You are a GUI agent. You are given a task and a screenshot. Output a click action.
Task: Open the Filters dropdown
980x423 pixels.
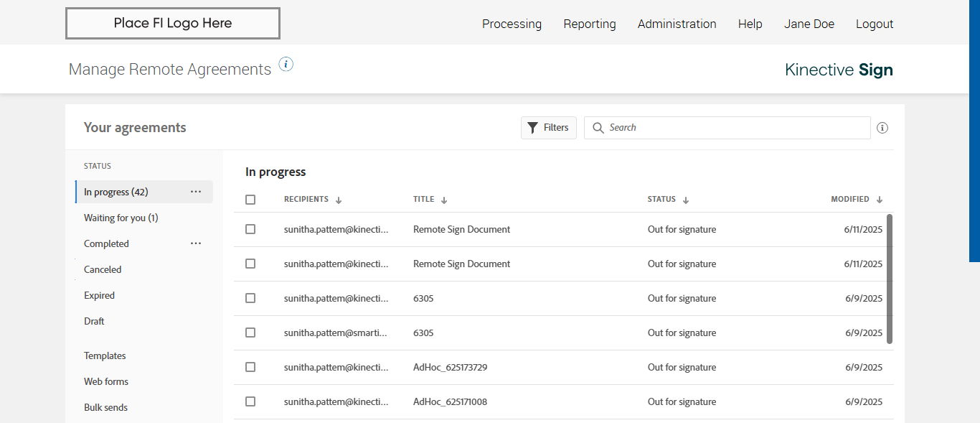pos(549,128)
